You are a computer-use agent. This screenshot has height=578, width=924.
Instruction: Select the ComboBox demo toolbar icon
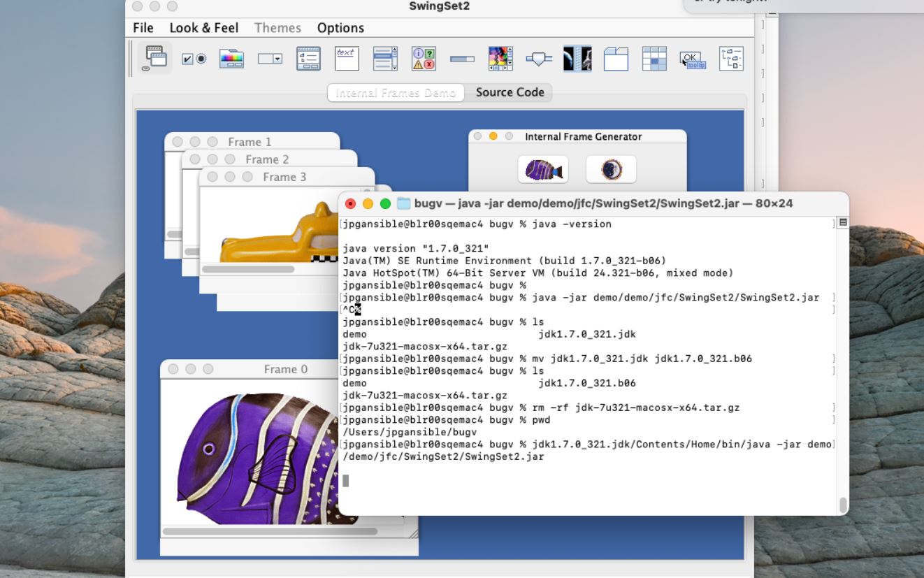pos(270,59)
